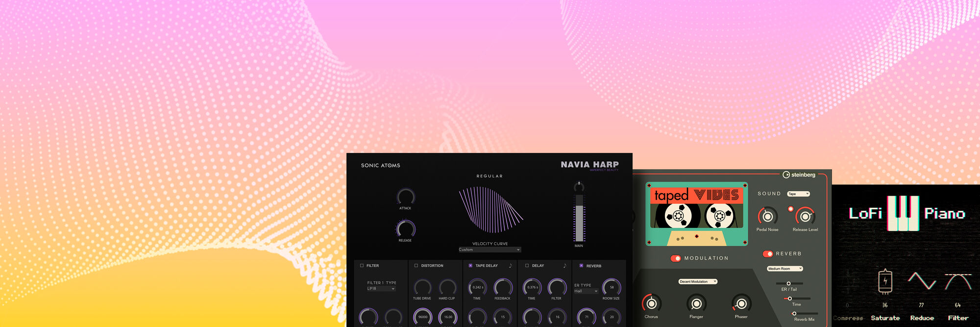Click the Reduce label in LoFi Piano

pyautogui.click(x=922, y=318)
